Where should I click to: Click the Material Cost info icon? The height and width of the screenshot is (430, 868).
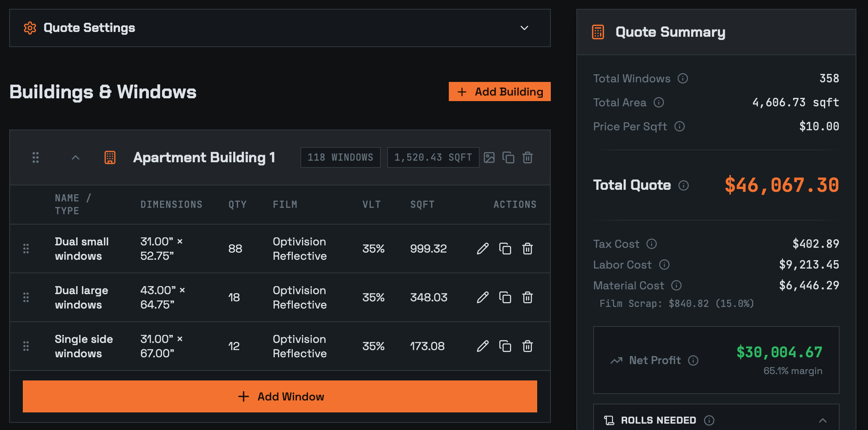coord(676,285)
